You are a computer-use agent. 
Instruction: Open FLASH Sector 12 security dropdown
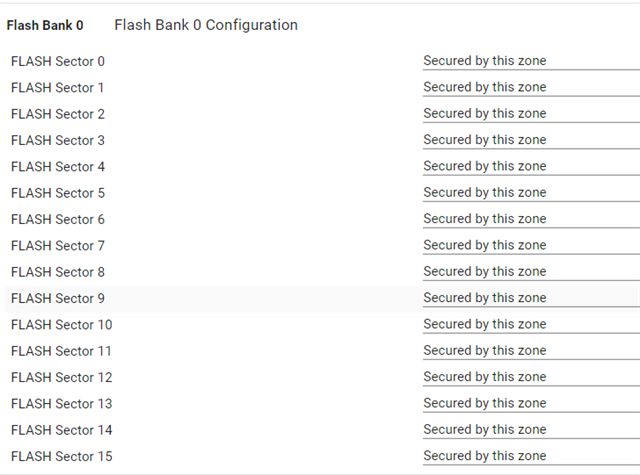tap(530, 377)
